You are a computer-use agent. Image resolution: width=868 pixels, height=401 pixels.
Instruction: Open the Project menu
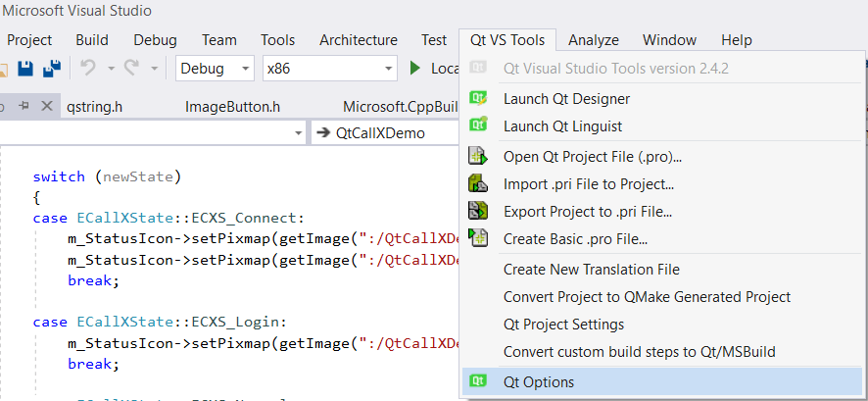click(x=29, y=40)
